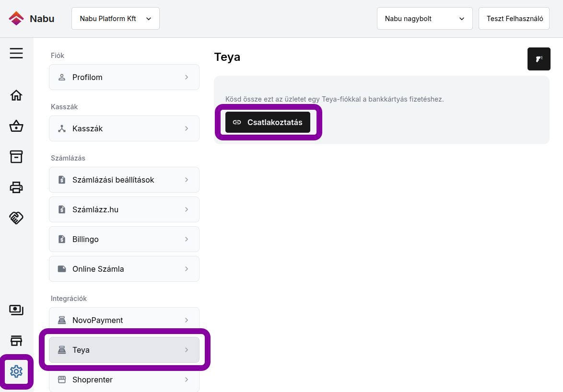Click the Nabu brand name
The width and height of the screenshot is (563, 392).
[x=42, y=19]
